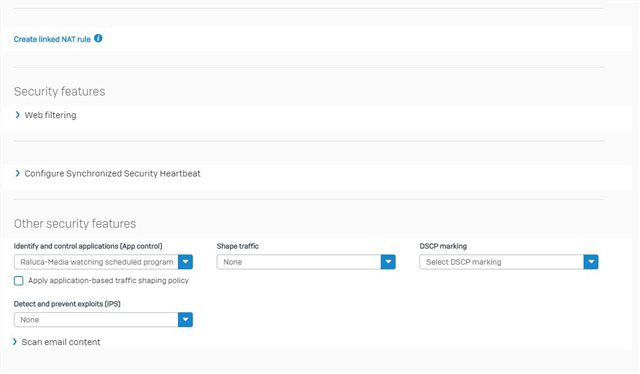This screenshot has width=640, height=374.
Task: Expand the Web filtering section label
Action: pyautogui.click(x=50, y=115)
